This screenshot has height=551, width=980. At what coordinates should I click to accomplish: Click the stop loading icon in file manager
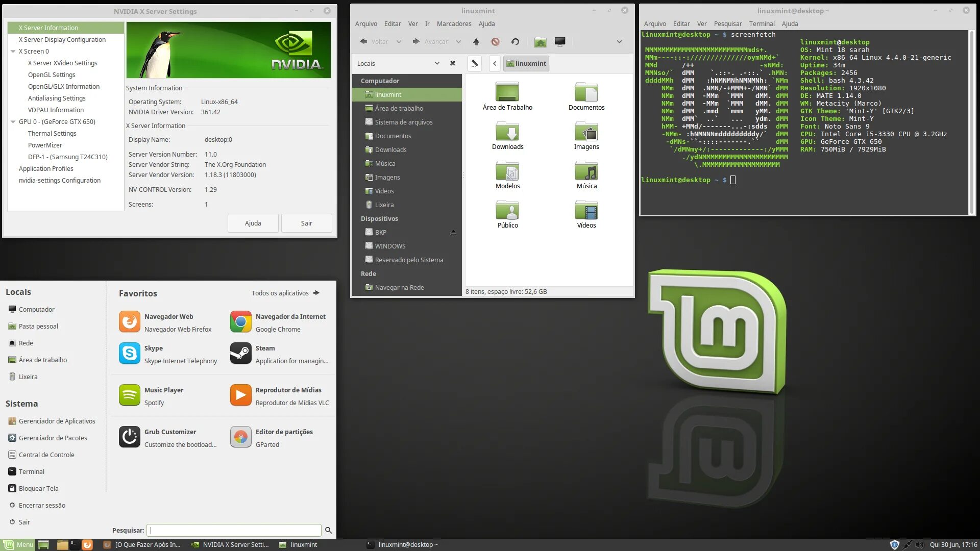[495, 42]
